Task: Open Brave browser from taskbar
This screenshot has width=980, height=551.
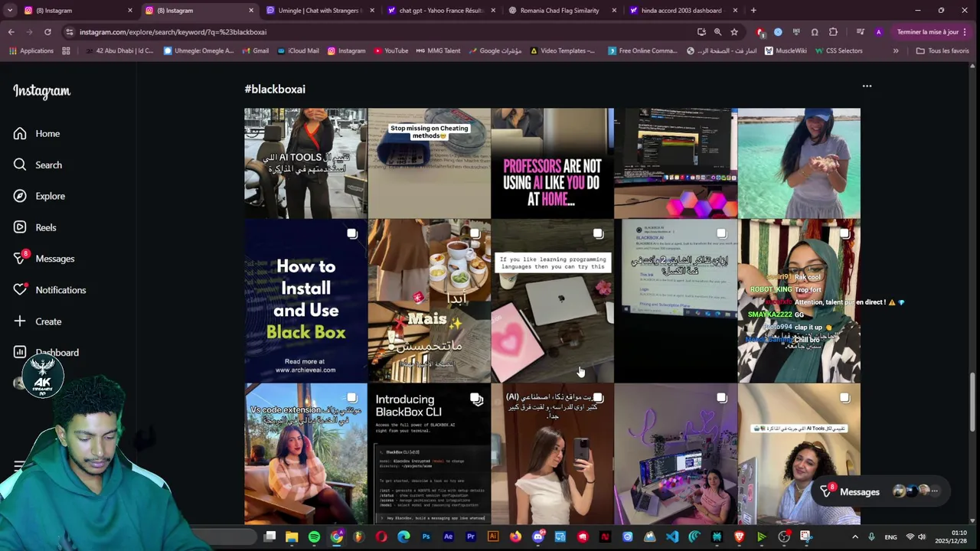Action: (x=740, y=537)
